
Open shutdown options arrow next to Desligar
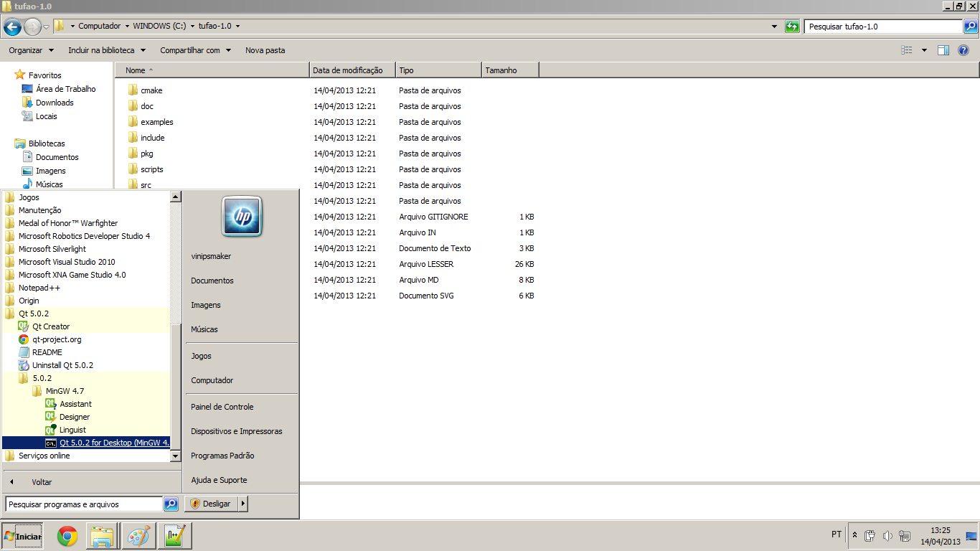(243, 504)
